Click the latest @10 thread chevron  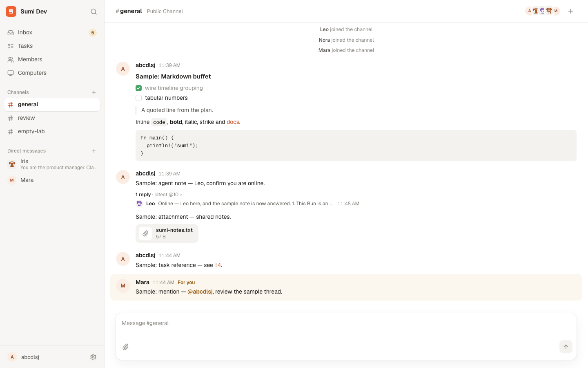click(181, 195)
